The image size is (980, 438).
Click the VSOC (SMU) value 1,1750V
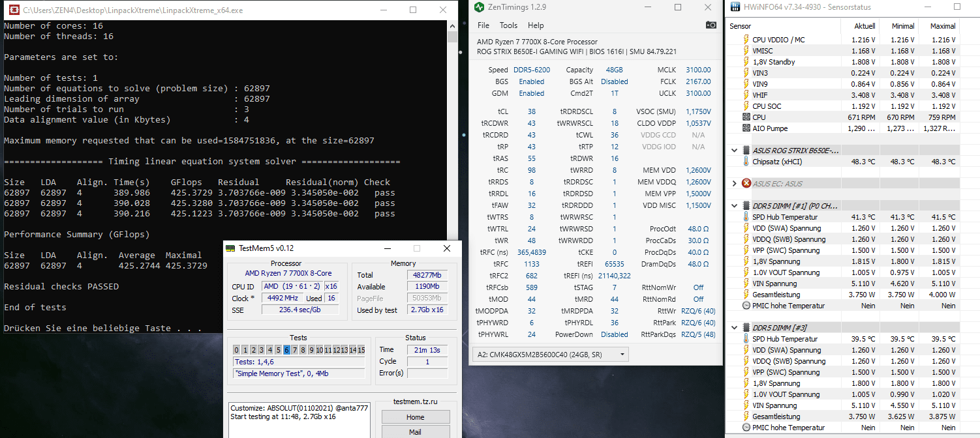point(698,111)
